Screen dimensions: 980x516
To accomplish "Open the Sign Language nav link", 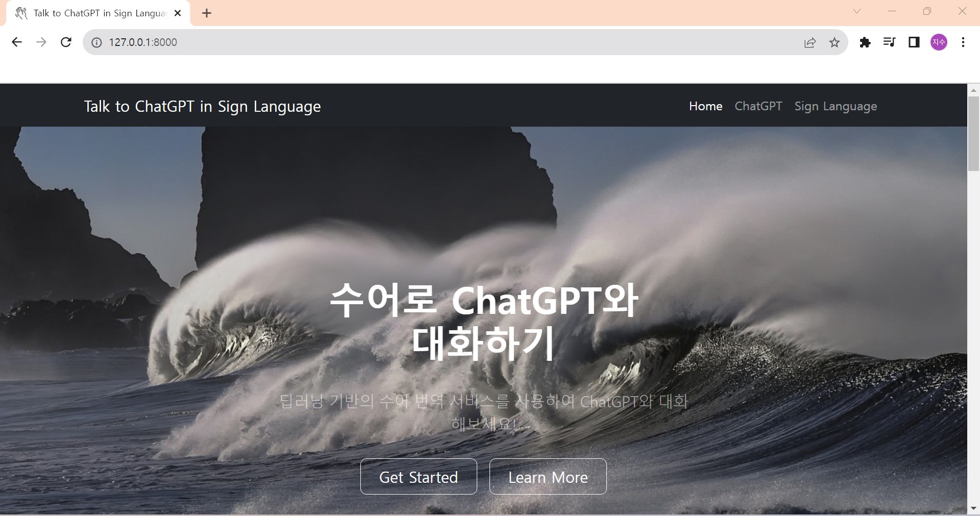I will tap(836, 106).
